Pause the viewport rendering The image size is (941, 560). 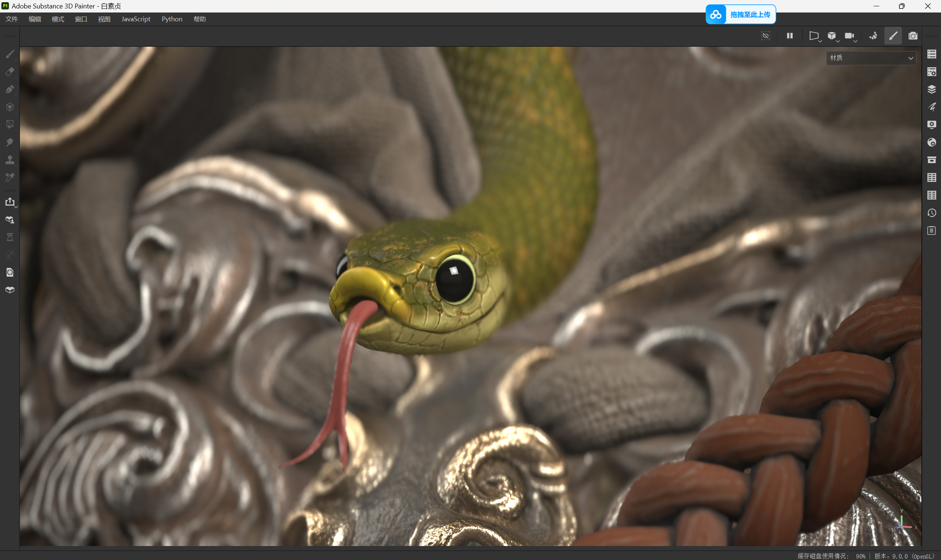tap(789, 36)
